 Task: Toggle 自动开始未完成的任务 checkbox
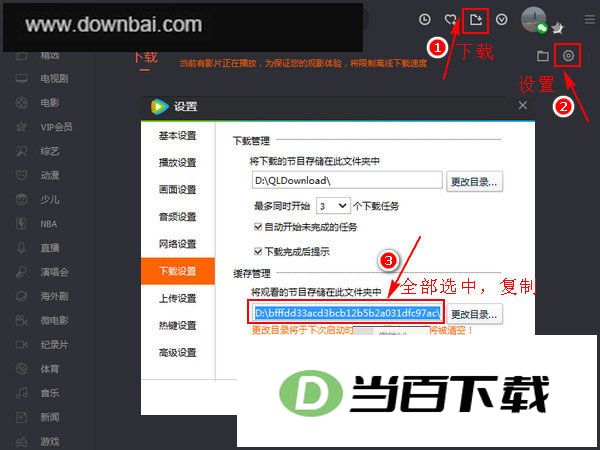point(258,227)
